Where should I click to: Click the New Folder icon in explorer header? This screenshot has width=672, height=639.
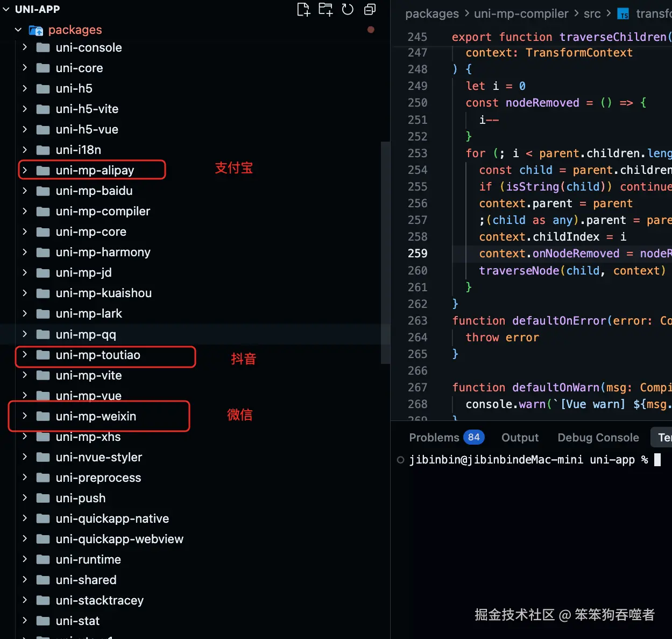click(x=326, y=10)
